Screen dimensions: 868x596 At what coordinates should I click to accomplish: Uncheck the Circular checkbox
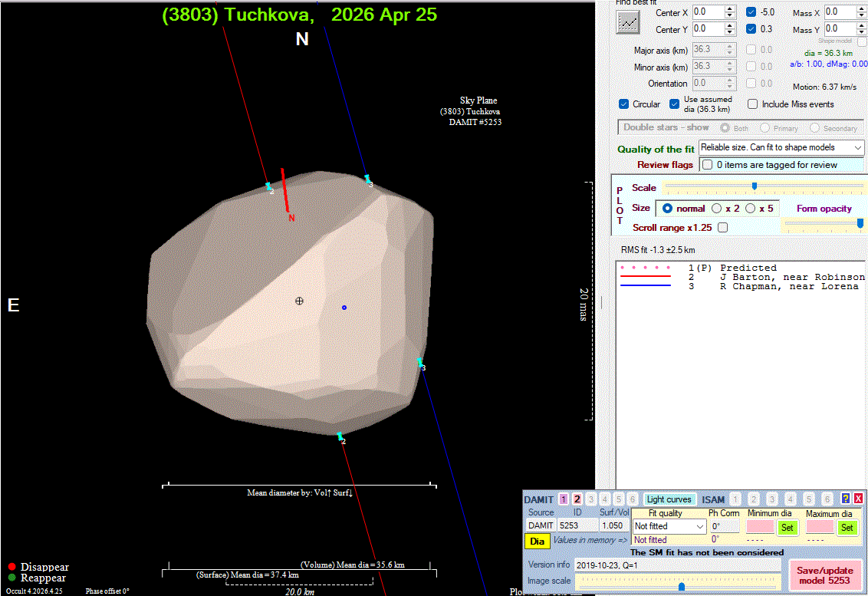624,104
